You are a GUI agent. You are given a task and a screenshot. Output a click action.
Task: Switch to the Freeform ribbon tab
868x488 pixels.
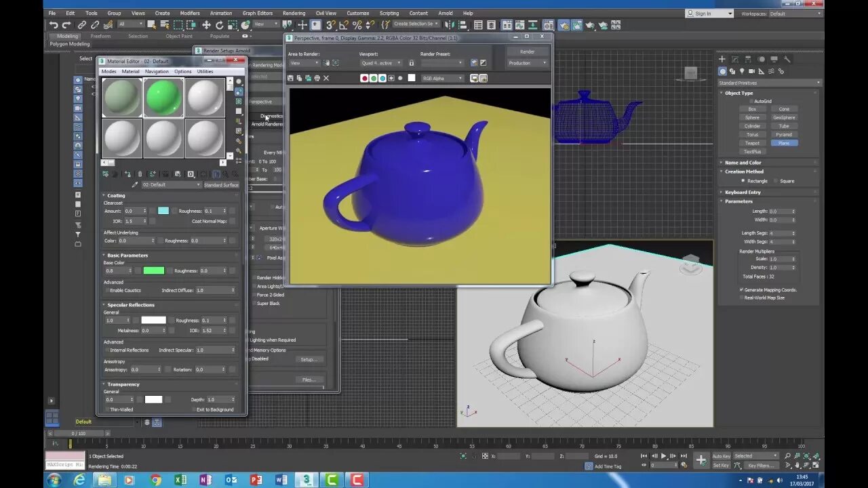(x=100, y=36)
